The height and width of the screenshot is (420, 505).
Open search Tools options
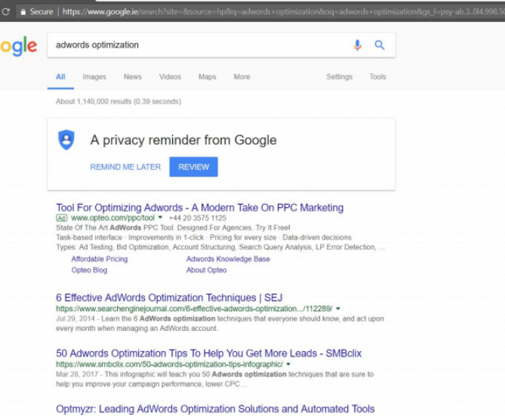click(x=377, y=77)
